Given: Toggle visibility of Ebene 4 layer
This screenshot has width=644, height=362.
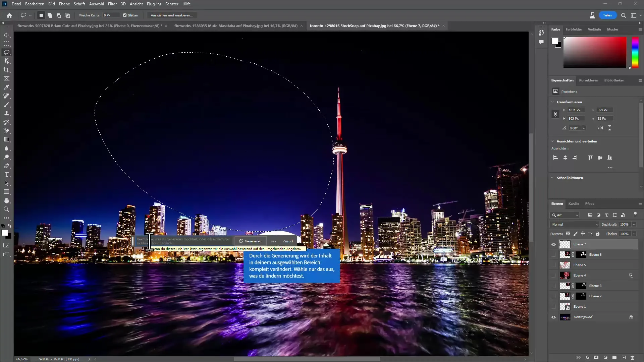Looking at the screenshot, I should click(x=554, y=275).
